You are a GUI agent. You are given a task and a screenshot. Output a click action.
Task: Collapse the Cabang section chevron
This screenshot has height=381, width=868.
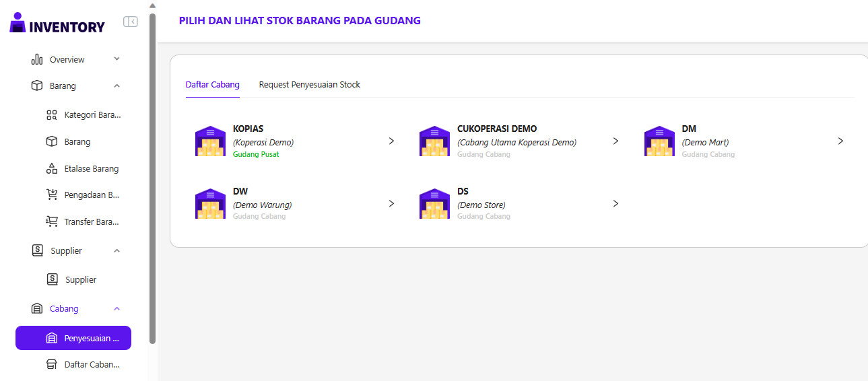pos(116,309)
